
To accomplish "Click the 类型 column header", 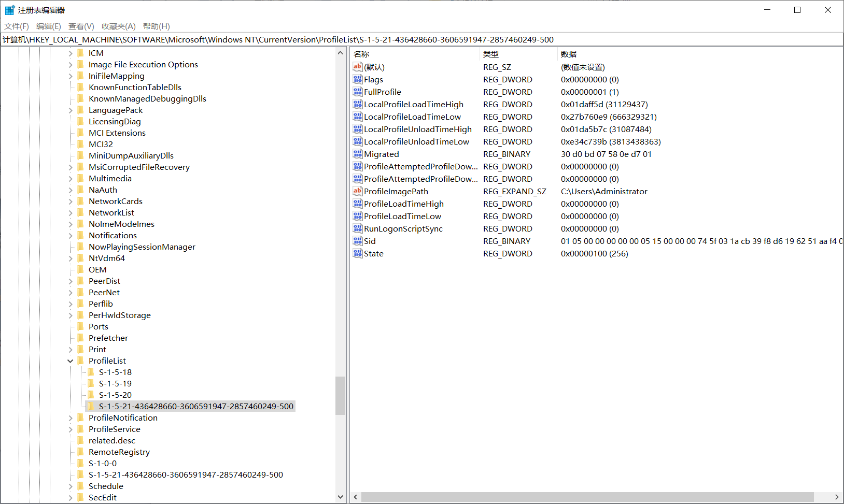I will coord(518,54).
